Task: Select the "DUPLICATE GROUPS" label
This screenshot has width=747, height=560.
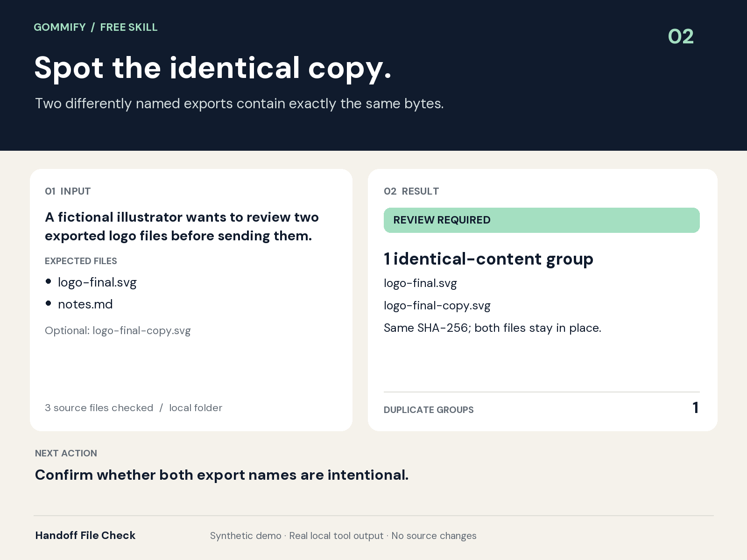Action: click(x=429, y=410)
